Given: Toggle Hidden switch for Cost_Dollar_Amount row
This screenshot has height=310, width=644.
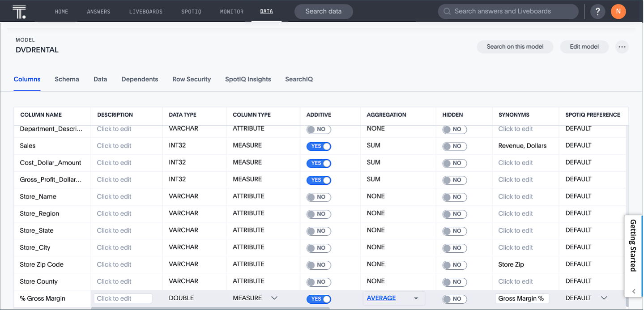Looking at the screenshot, I should [454, 163].
